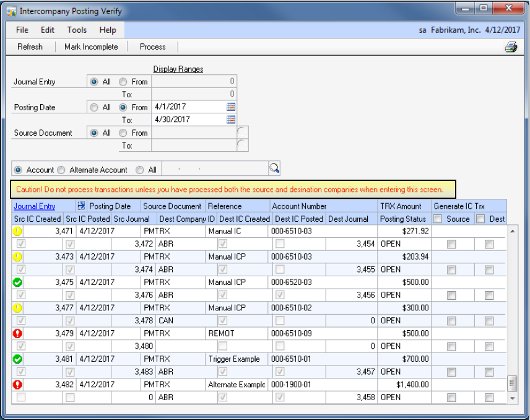Screen dimensions: 530x420
Task: Click the scroll down arrow of the grid scrollbar
Action: coord(512,398)
